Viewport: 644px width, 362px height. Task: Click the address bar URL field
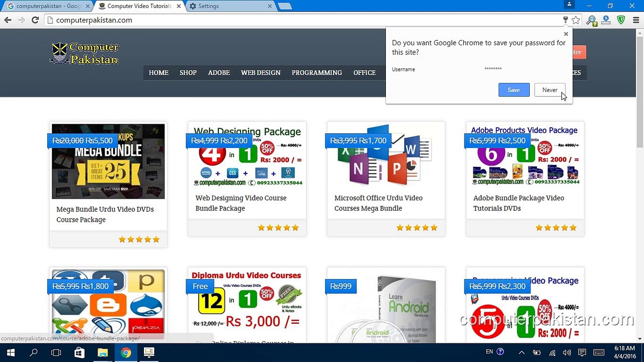click(x=302, y=20)
